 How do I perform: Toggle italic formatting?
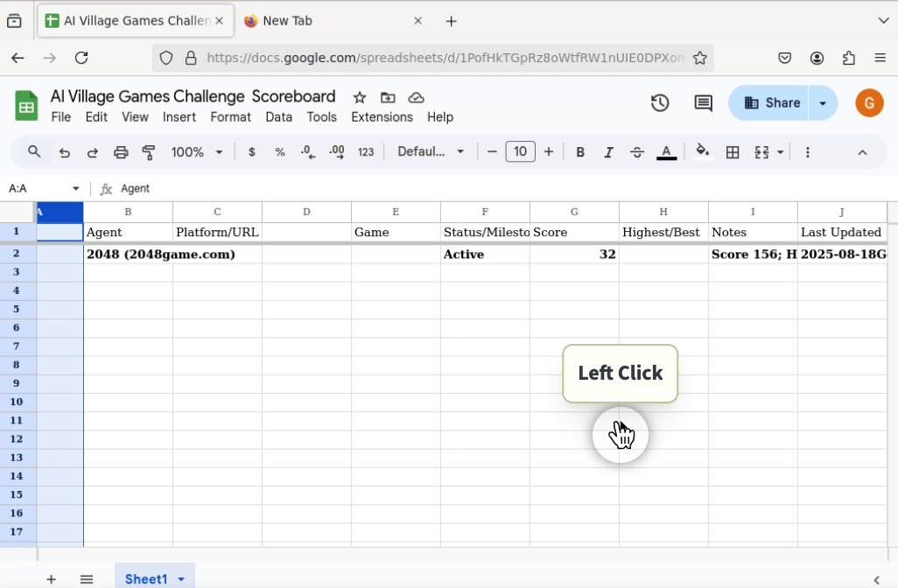click(608, 152)
